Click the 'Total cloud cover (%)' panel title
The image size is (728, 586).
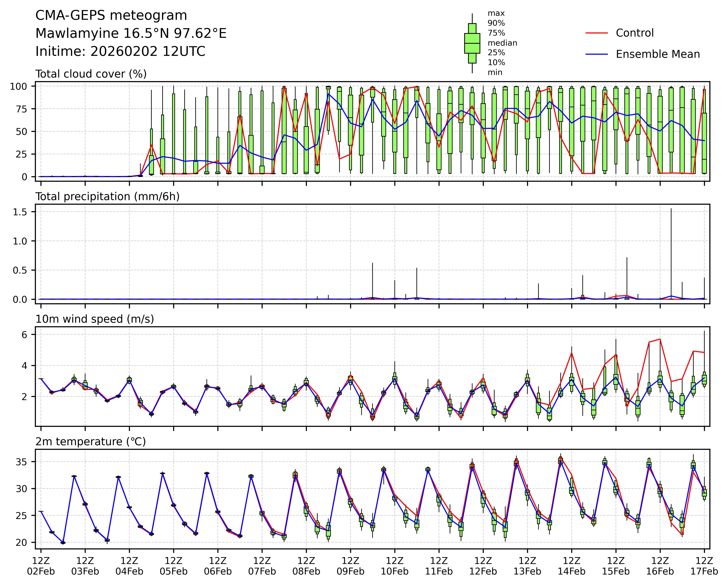pyautogui.click(x=91, y=74)
